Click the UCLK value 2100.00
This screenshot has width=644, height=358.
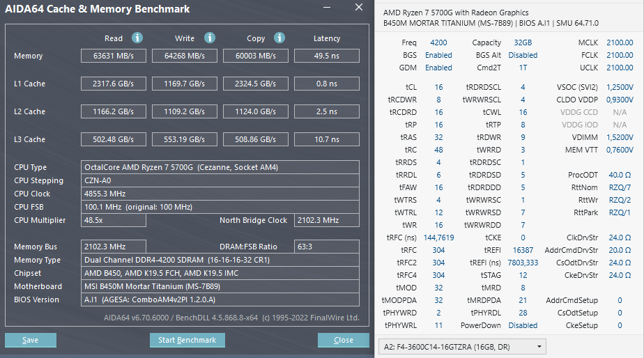[620, 68]
